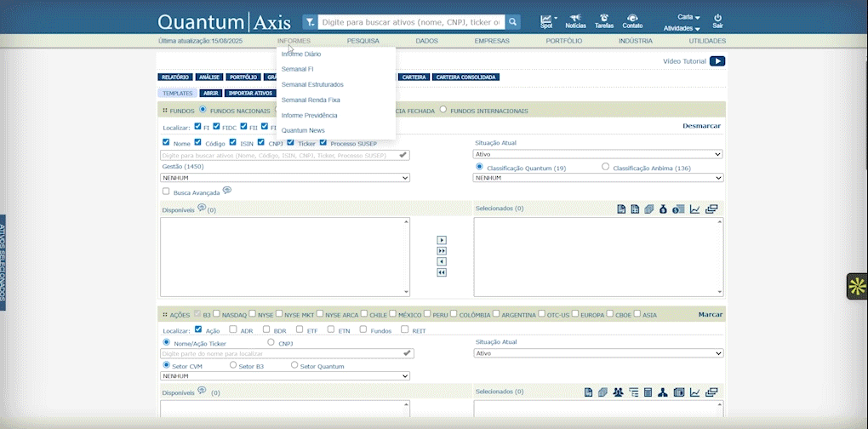Image resolution: width=868 pixels, height=429 pixels.
Task: Click the Ações Selecionados hierarchy person icon
Action: (662, 392)
